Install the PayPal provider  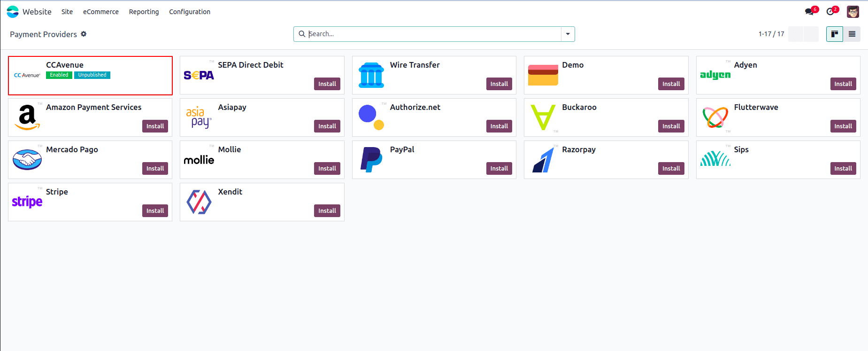(499, 168)
